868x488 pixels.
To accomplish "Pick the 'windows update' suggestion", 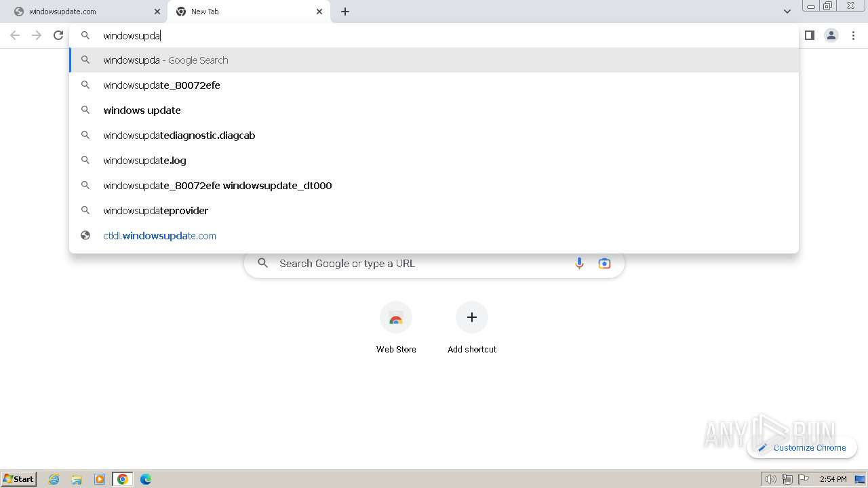I will (434, 110).
